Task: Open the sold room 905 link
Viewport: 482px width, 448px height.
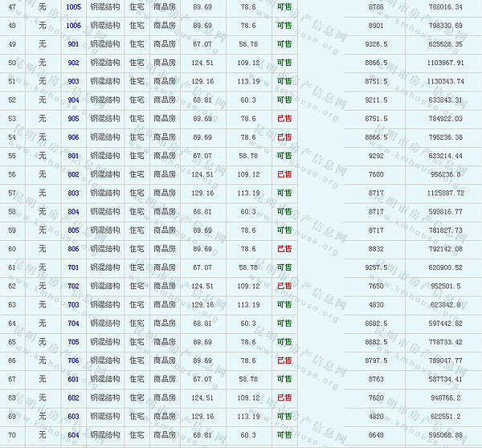Action: 73,119
